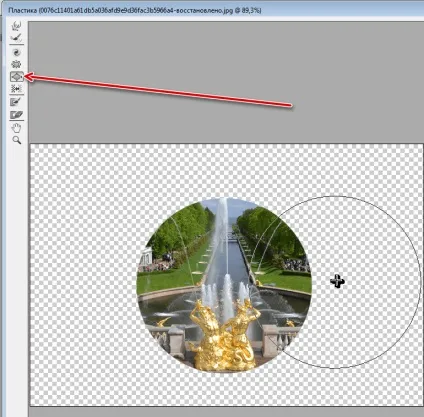Image resolution: width=424 pixels, height=417 pixels.
Task: Activate the Pucker tool
Action: [16, 64]
